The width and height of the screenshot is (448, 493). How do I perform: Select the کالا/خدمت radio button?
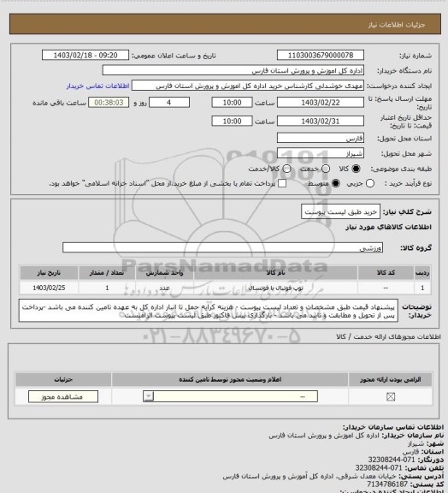(x=286, y=169)
